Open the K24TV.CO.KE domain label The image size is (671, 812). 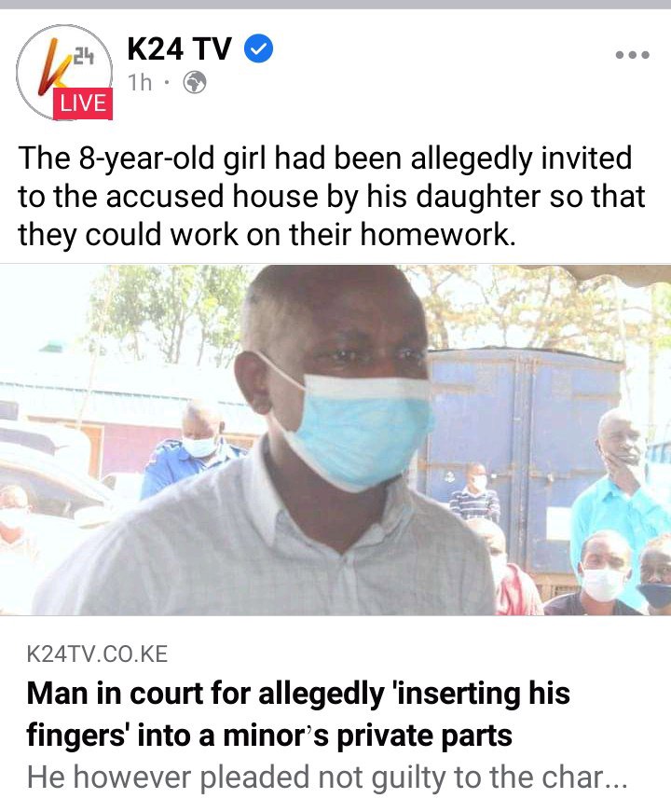pos(97,654)
